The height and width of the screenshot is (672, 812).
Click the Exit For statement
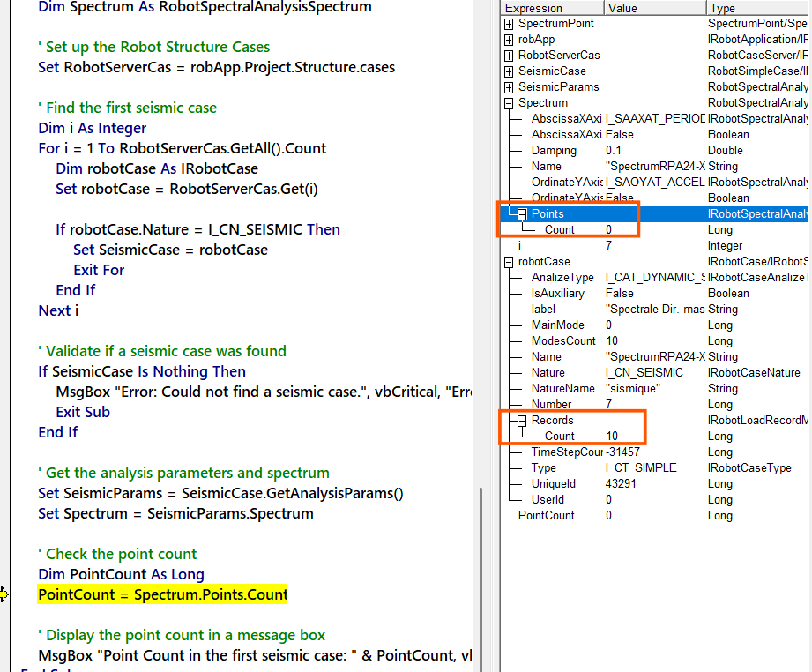(x=99, y=270)
